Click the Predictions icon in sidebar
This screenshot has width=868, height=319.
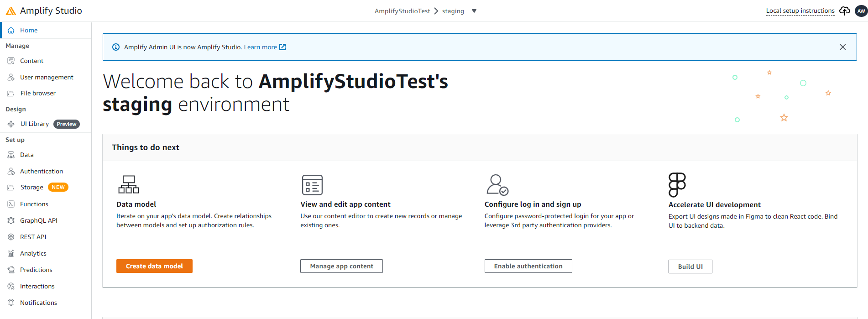pyautogui.click(x=11, y=270)
